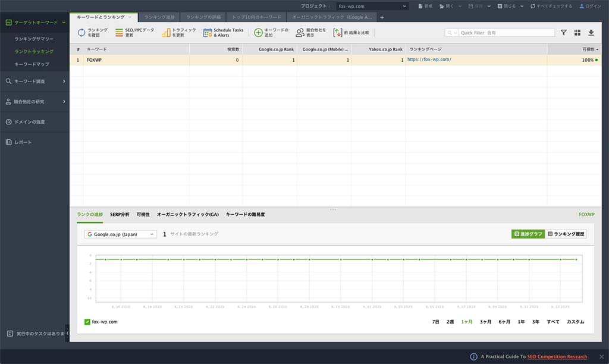Open Schedule Tasks & Alerts
The image size is (609, 364).
224,33
